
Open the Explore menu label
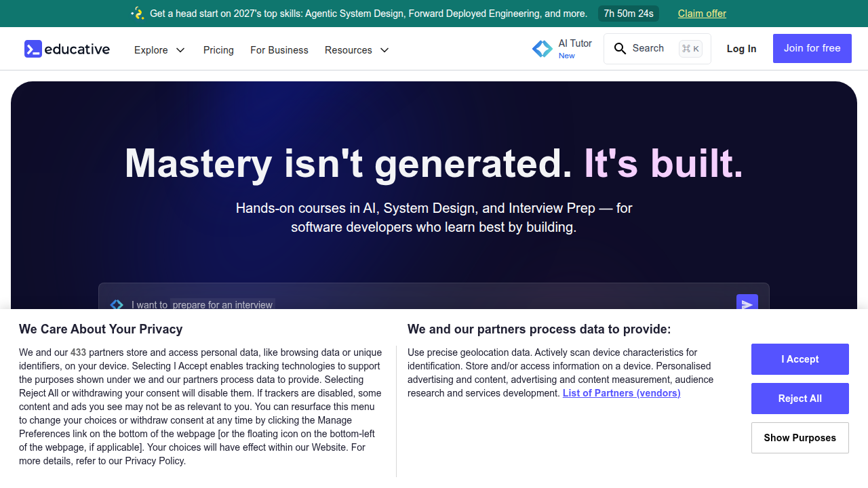click(x=151, y=50)
